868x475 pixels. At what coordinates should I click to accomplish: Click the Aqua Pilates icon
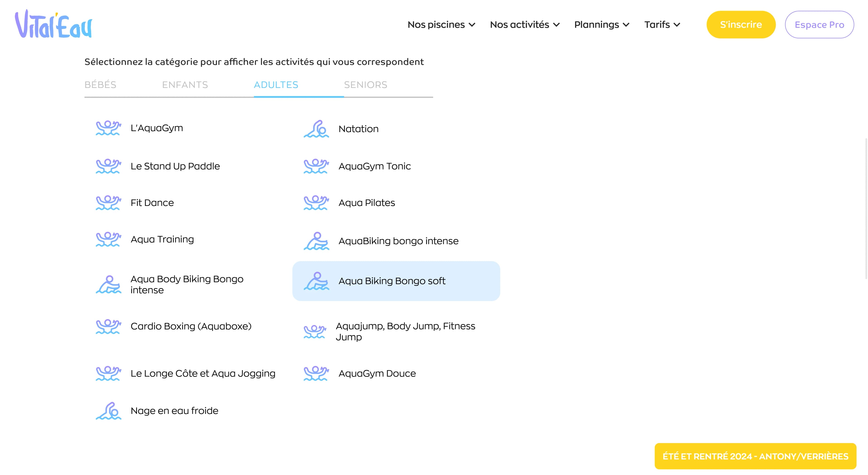pyautogui.click(x=316, y=203)
